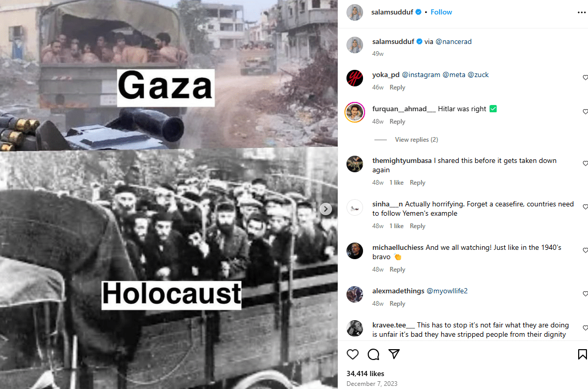Open the @nancerad mention link
The height and width of the screenshot is (389, 588).
(x=454, y=41)
